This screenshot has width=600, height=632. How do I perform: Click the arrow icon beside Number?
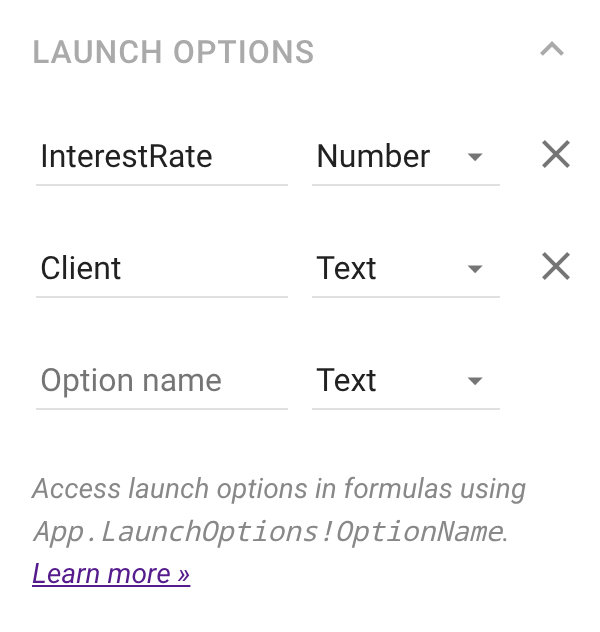[476, 157]
